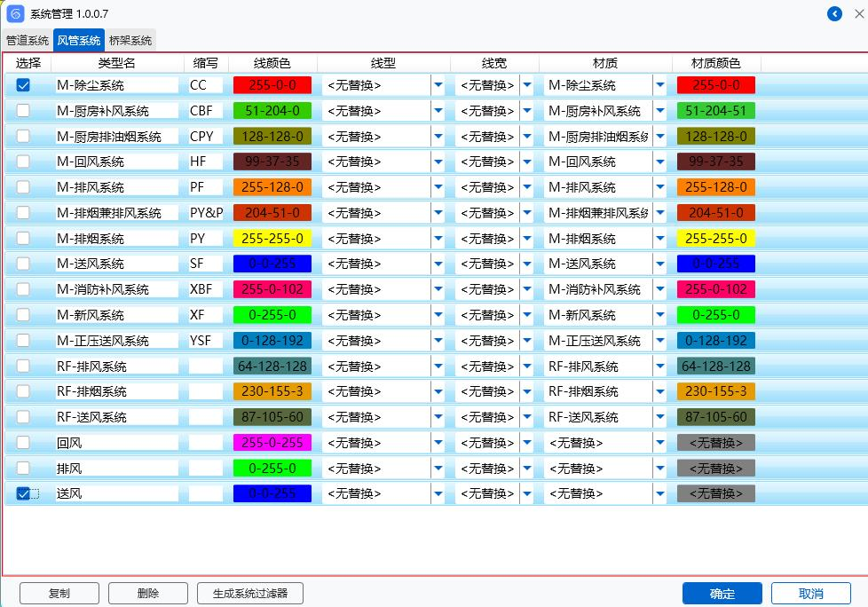Pick the magenta 255-0-255 line color swatch

(x=272, y=443)
